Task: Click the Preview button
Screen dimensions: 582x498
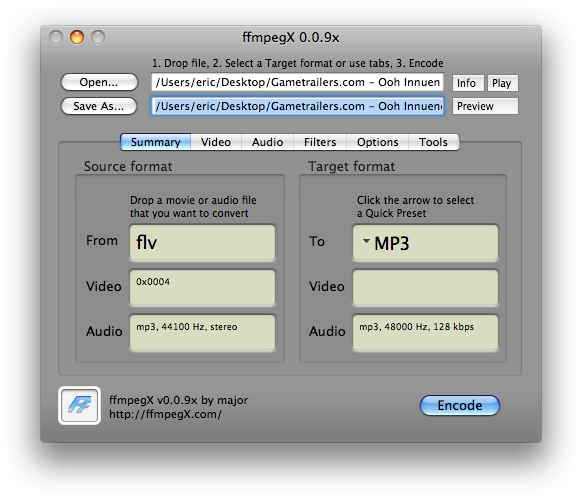Action: pos(485,107)
